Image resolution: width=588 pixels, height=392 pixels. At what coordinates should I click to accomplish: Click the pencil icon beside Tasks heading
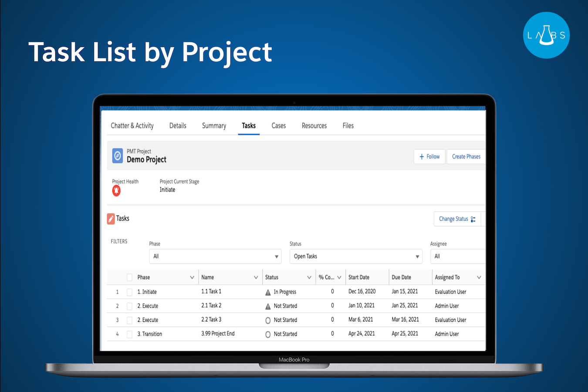[x=111, y=218]
